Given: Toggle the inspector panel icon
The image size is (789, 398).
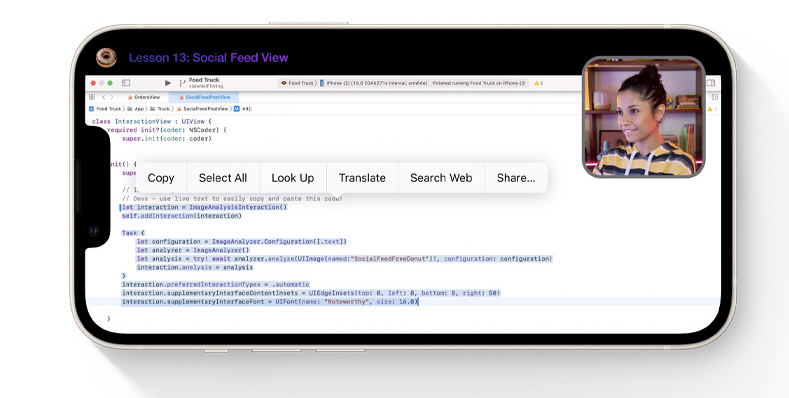Looking at the screenshot, I should (711, 83).
